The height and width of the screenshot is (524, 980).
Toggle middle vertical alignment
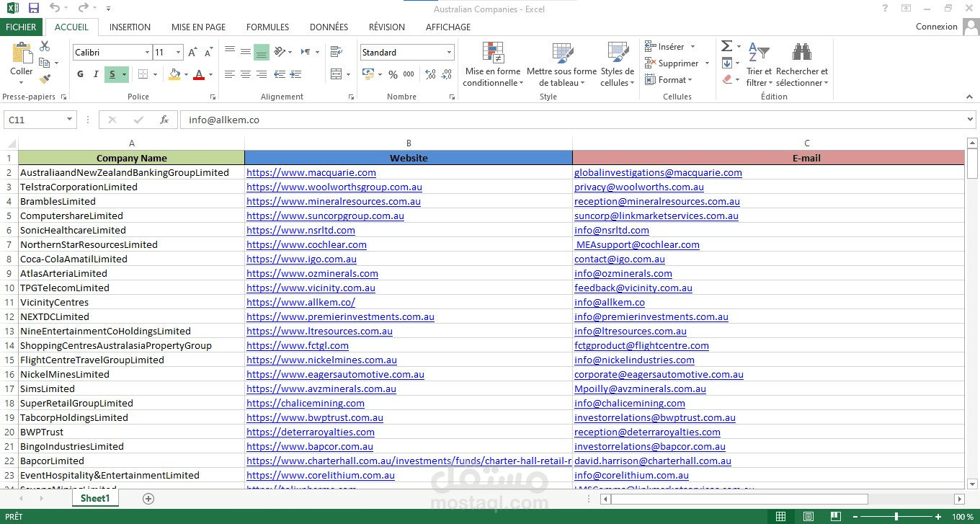(246, 52)
